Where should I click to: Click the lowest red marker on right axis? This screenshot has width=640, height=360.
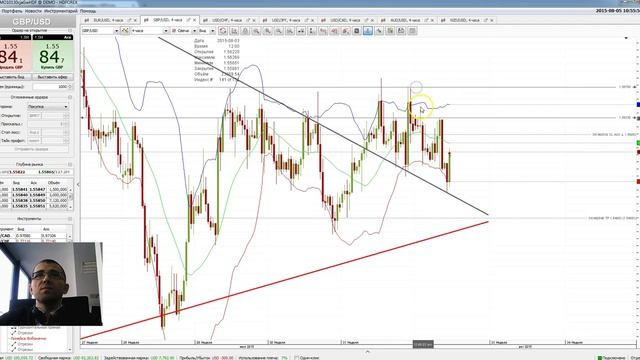(638, 181)
